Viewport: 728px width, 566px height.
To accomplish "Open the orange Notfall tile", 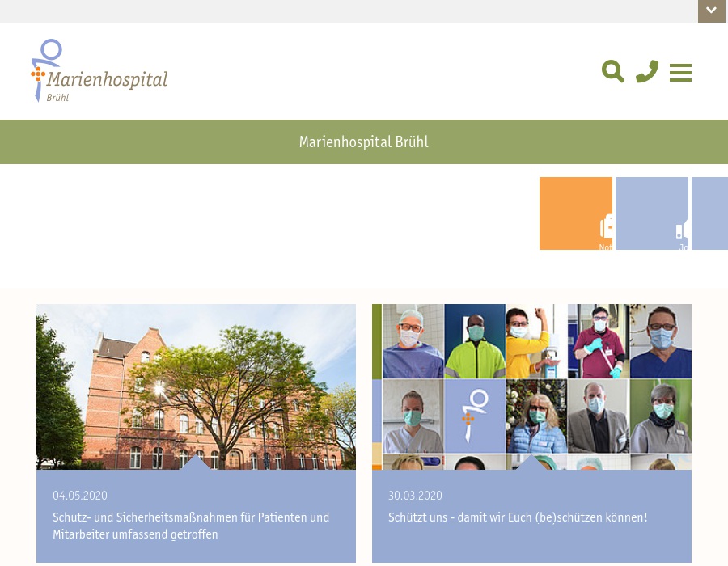I will click(576, 213).
